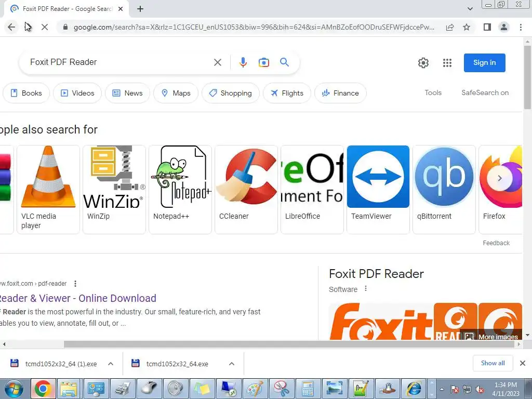Open the tab search dropdown arrow
The width and height of the screenshot is (532, 399).
pyautogui.click(x=470, y=9)
